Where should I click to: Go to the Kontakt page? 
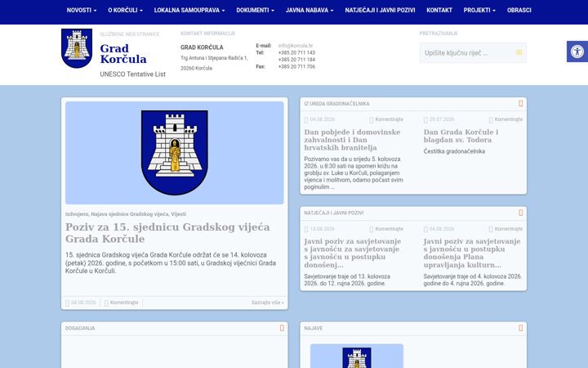439,10
